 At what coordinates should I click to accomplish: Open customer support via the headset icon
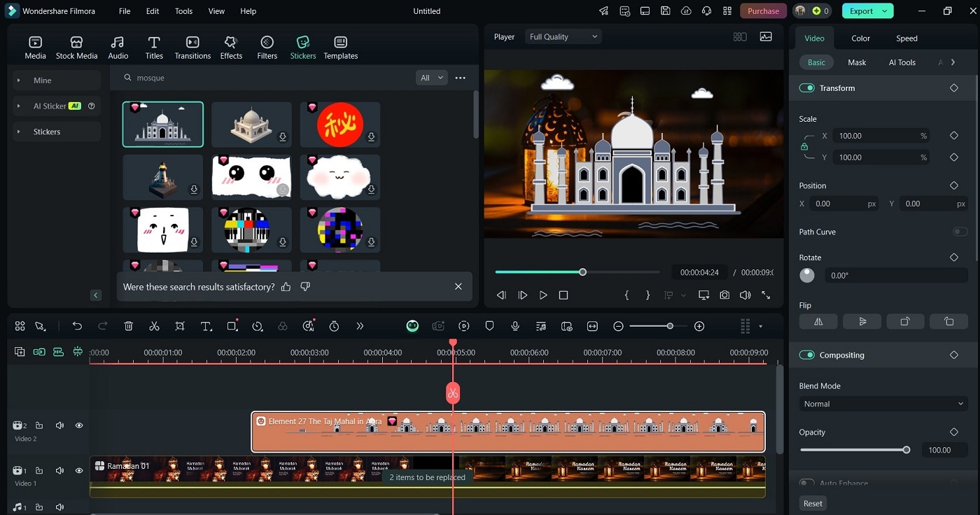tap(707, 11)
